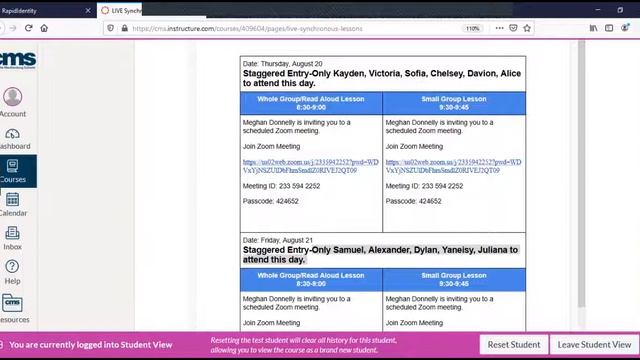Reload the page with the refresh icon
This screenshot has width=640, height=360.
[28, 28]
